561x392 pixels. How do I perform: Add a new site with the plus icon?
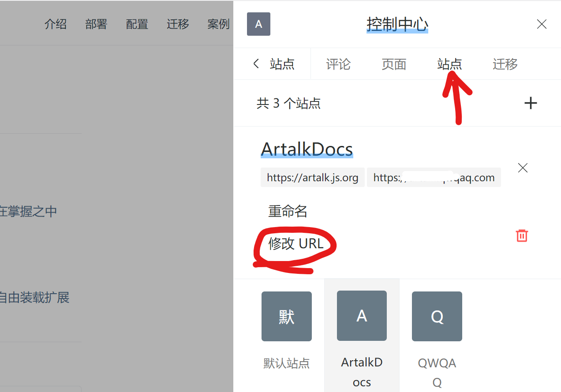531,103
